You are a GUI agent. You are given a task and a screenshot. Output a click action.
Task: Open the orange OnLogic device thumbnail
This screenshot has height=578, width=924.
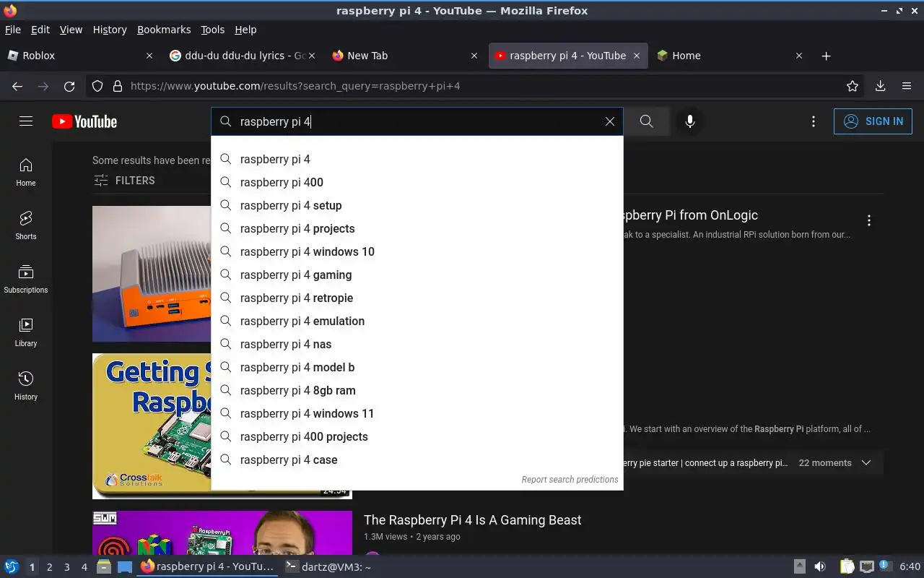(x=152, y=274)
